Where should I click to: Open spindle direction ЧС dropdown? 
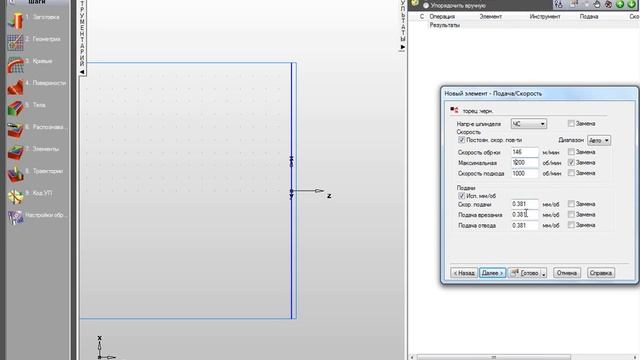529,124
